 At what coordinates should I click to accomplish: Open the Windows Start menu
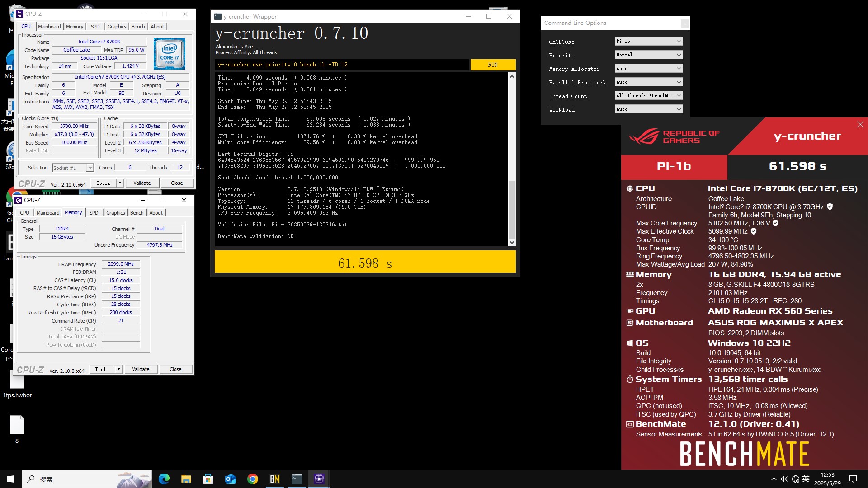point(11,479)
